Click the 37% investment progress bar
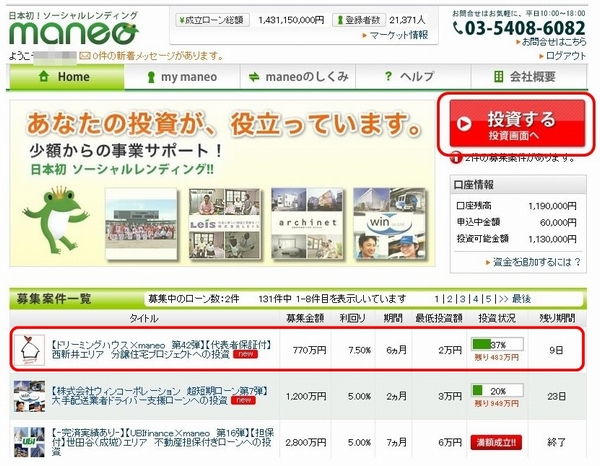 (x=497, y=344)
